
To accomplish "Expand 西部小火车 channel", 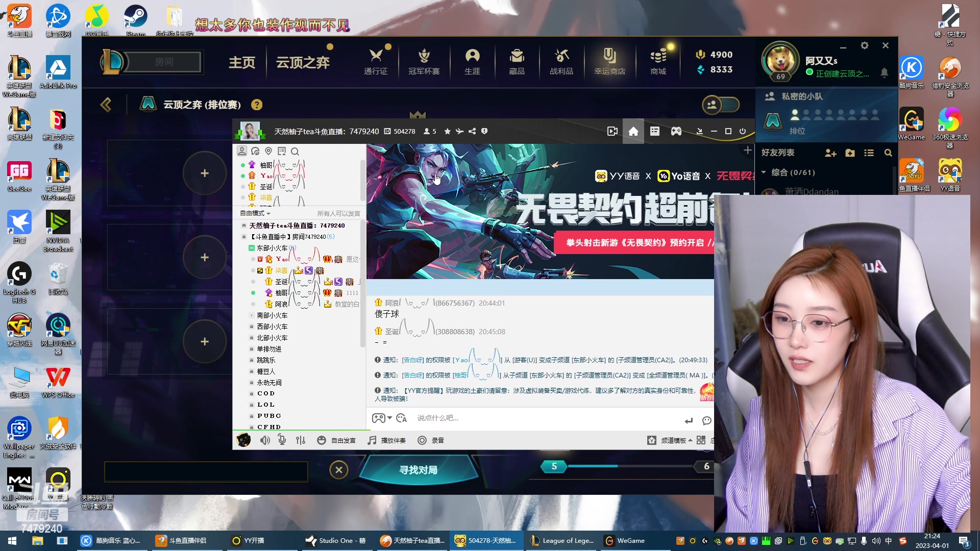I will (x=272, y=327).
